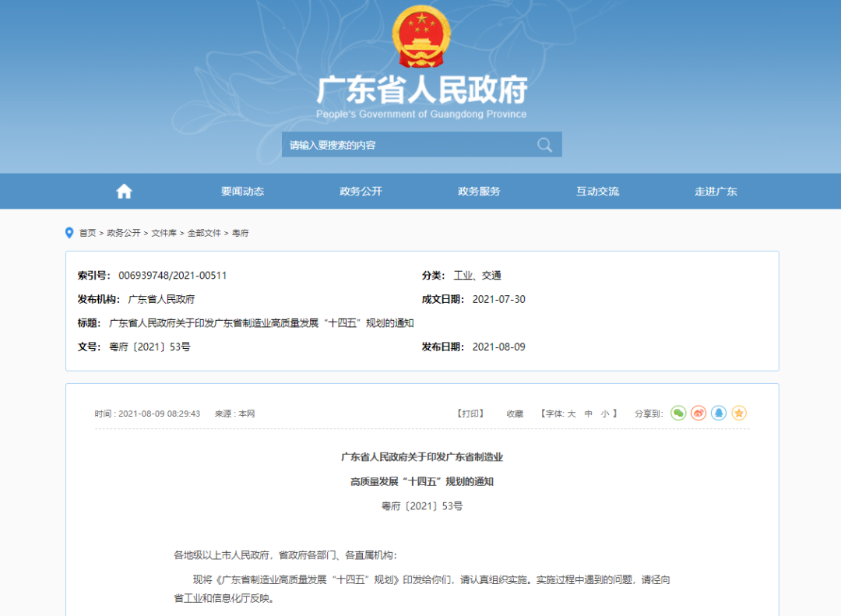The height and width of the screenshot is (616, 841).
Task: Open the 全部文件 breadcrumb link
Action: pos(204,233)
